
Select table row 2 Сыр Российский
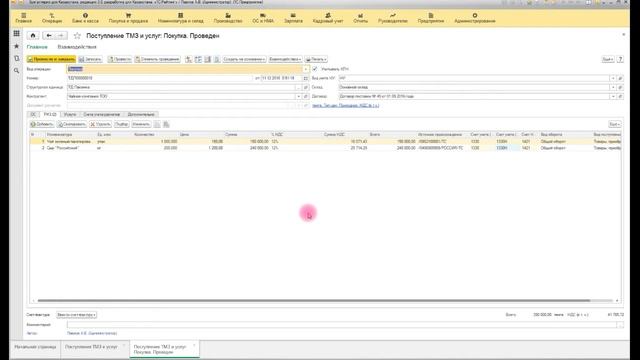tap(325, 148)
